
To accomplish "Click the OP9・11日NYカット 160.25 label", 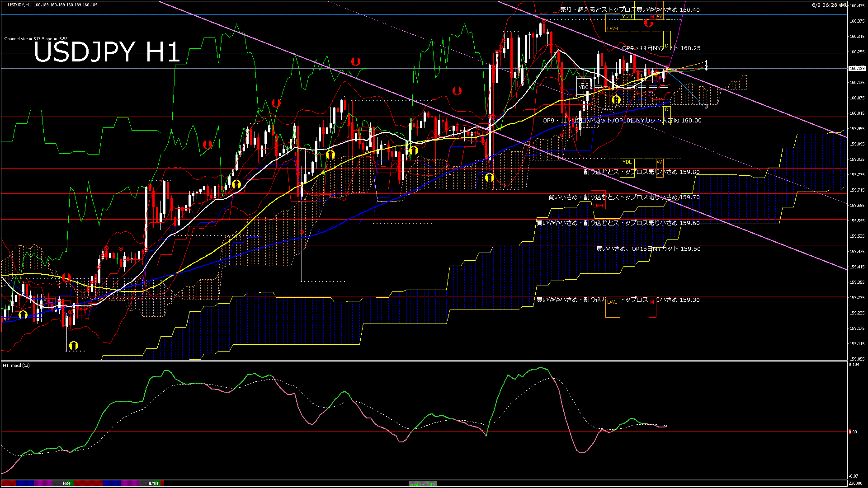I will click(x=661, y=48).
